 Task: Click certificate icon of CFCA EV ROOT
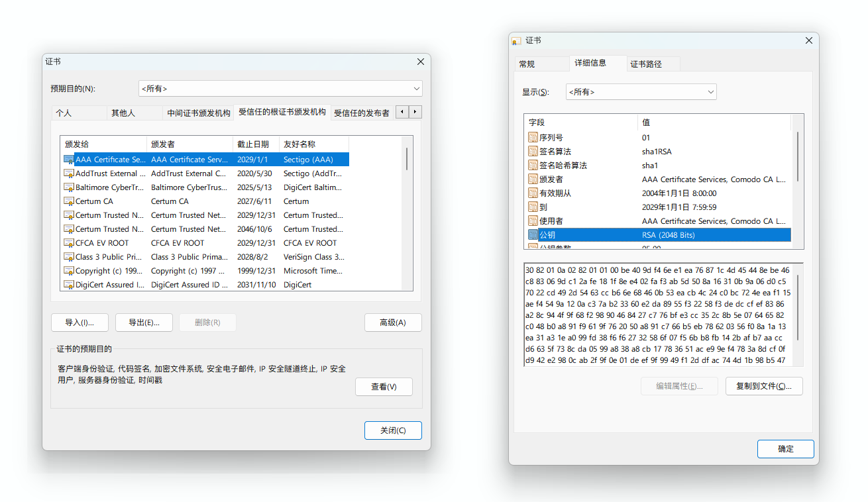69,243
